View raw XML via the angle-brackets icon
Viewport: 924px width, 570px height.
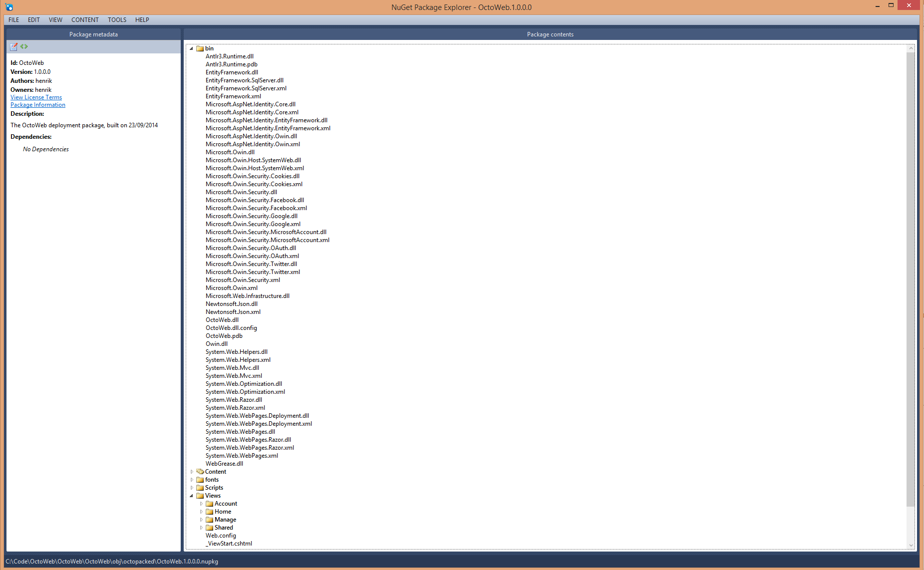coord(24,46)
